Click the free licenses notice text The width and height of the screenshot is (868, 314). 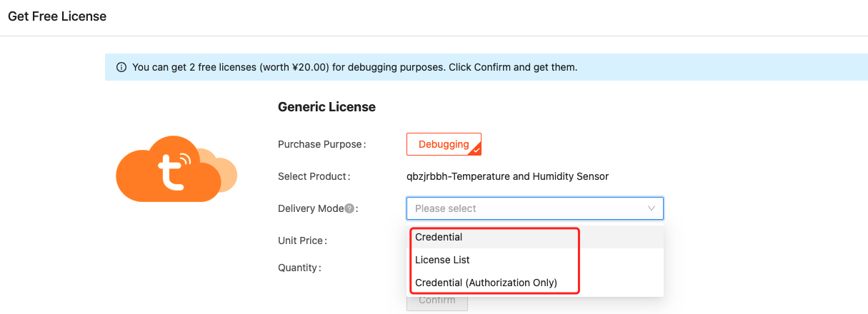[354, 68]
